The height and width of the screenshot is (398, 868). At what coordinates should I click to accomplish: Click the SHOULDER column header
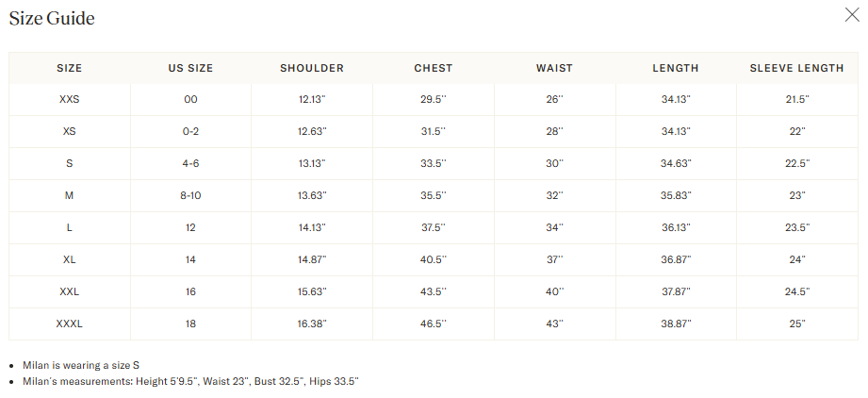click(x=312, y=68)
